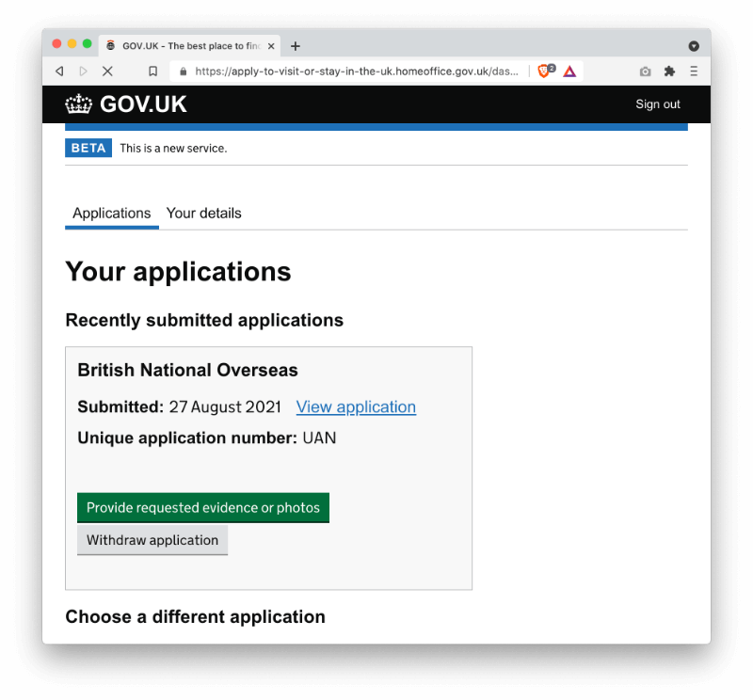Open the browser hamburger menu
The width and height of the screenshot is (753, 700).
[694, 72]
